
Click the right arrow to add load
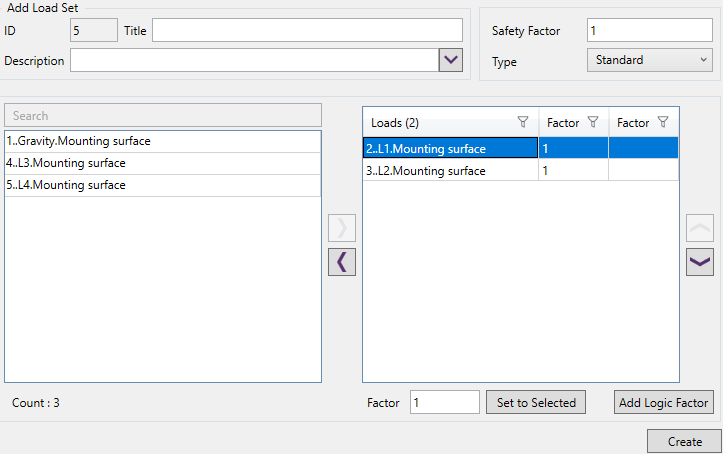tap(342, 228)
